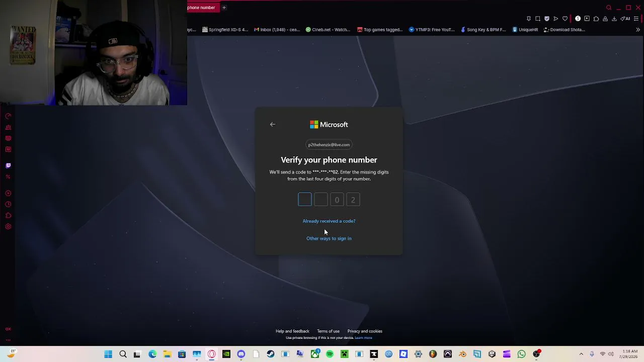Open the GX Control speedometer sidebar icon
The height and width of the screenshot is (362, 644).
(8, 116)
